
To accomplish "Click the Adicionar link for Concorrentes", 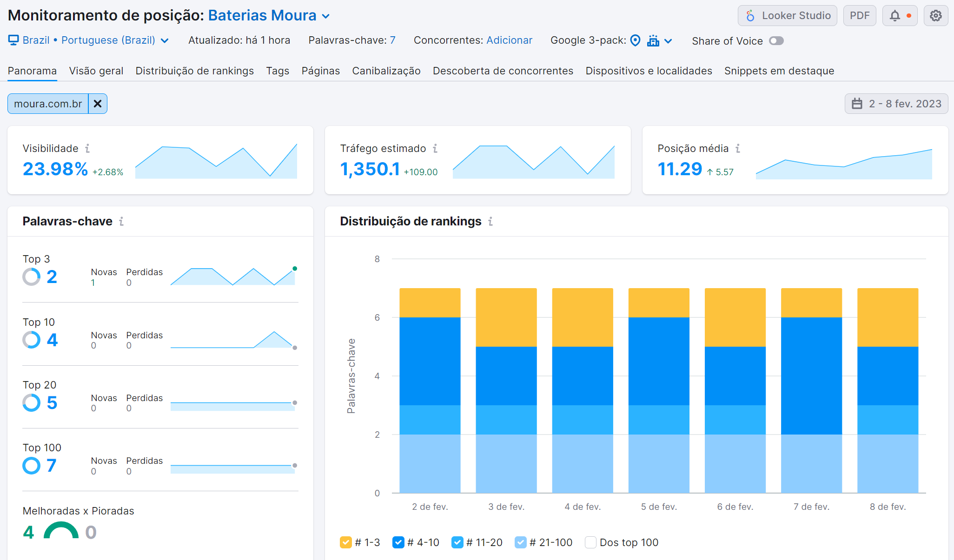I will [x=509, y=40].
